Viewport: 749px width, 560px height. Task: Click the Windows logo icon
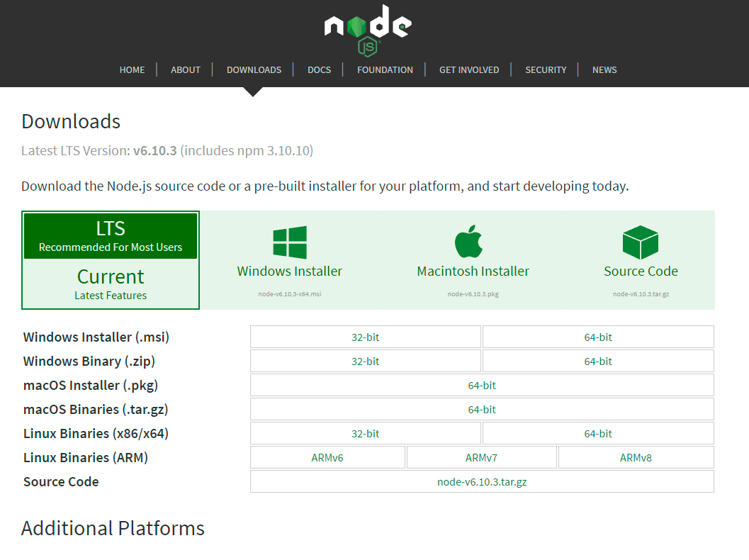pos(290,242)
